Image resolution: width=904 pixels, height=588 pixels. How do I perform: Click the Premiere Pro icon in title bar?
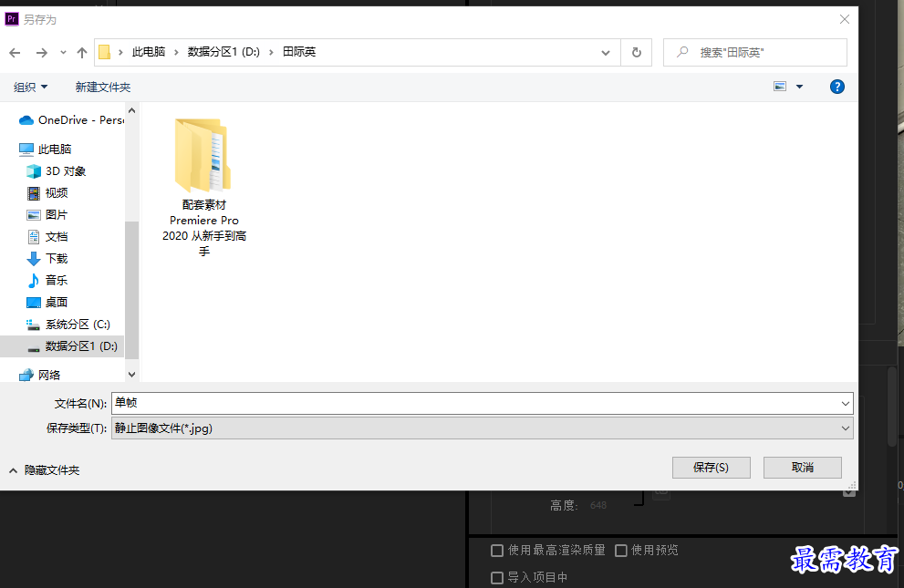coord(12,19)
